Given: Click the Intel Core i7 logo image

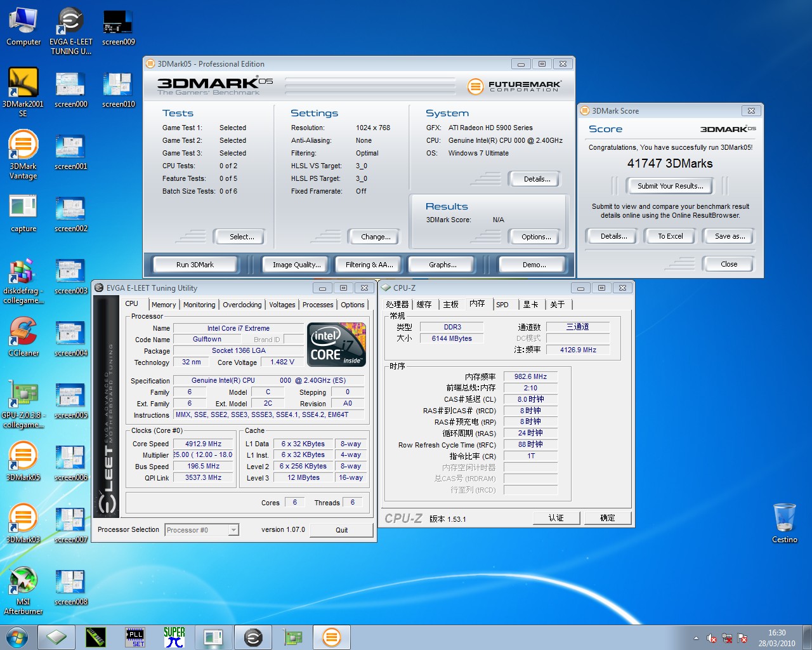Looking at the screenshot, I should [337, 345].
